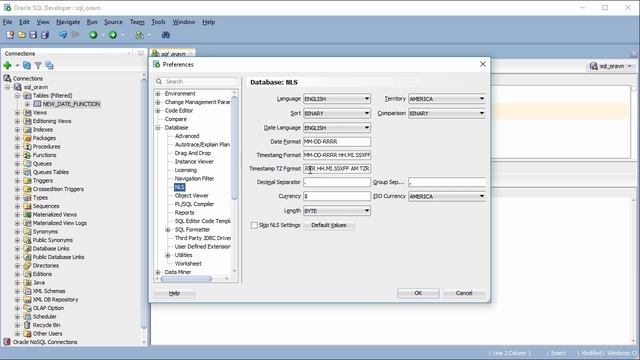Click Cancel in the Preferences dialog
The width and height of the screenshot is (640, 360).
coord(464,293)
